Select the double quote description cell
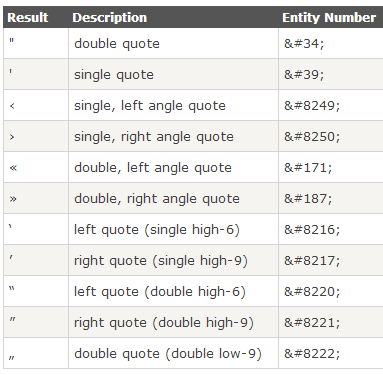 pos(173,43)
